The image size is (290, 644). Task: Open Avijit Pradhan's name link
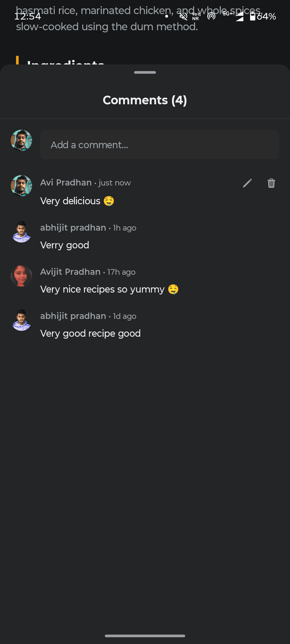(x=70, y=272)
